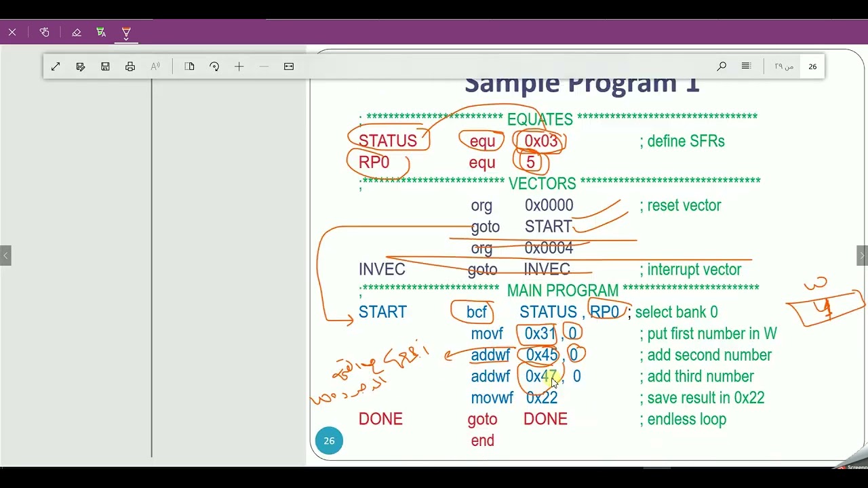Select the text highlighter tool
This screenshot has height=488, width=868.
click(x=101, y=32)
